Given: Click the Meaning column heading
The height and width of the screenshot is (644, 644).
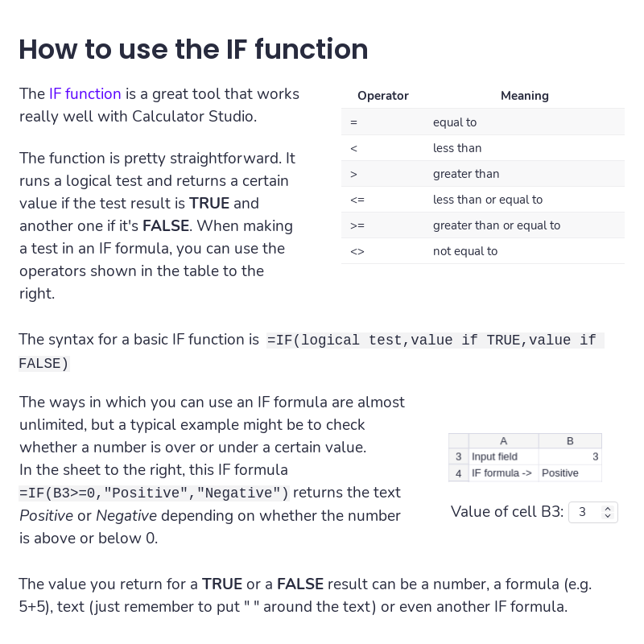Looking at the screenshot, I should tap(525, 96).
